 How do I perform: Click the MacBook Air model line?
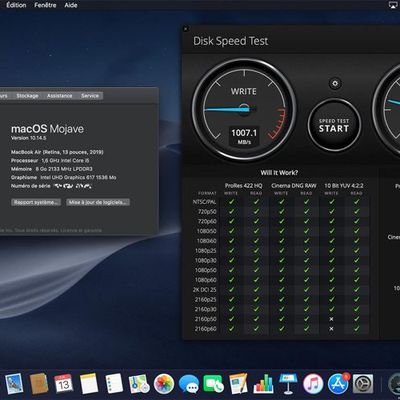[57, 152]
